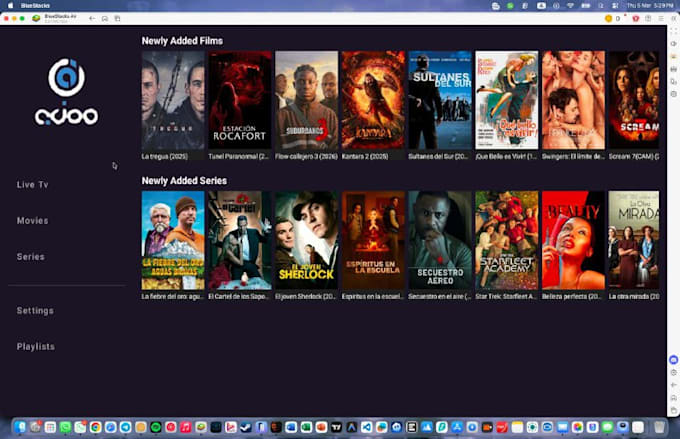Open Google Chrome from the dock
Image resolution: width=680 pixels, height=439 pixels.
point(95,427)
